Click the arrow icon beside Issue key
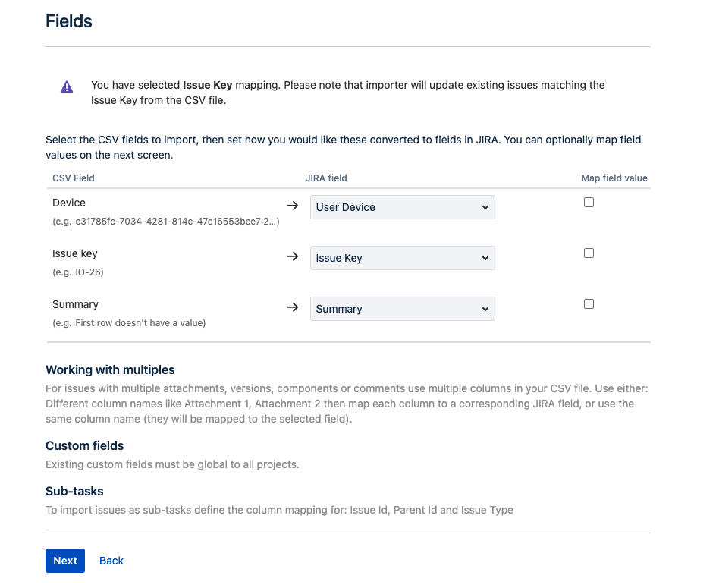Screen dimensions: 719x588 click(x=293, y=256)
